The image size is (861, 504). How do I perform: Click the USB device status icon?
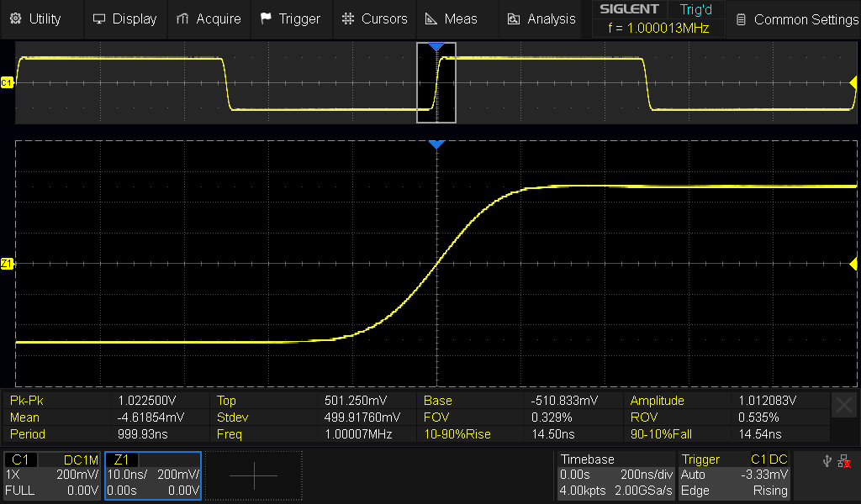(x=827, y=461)
